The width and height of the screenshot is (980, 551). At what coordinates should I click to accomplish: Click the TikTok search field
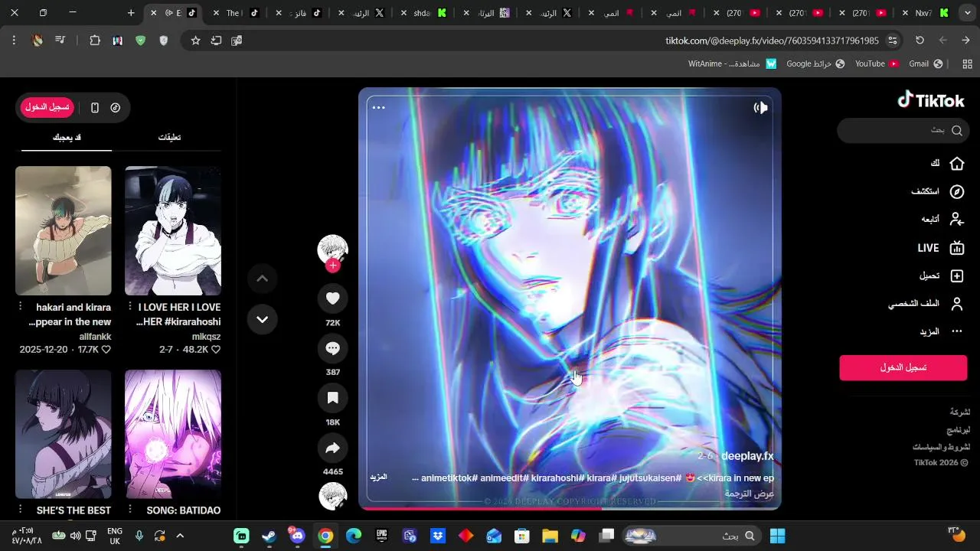[x=903, y=130]
